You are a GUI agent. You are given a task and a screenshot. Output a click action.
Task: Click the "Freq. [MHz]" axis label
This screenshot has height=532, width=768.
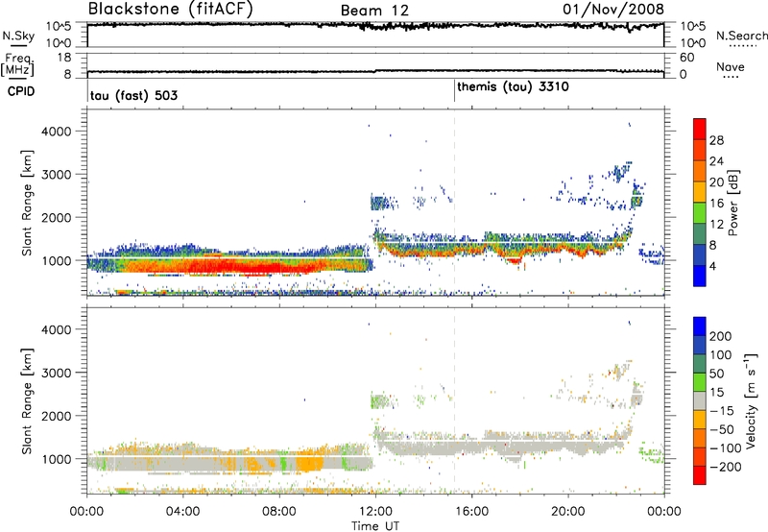pyautogui.click(x=17, y=65)
